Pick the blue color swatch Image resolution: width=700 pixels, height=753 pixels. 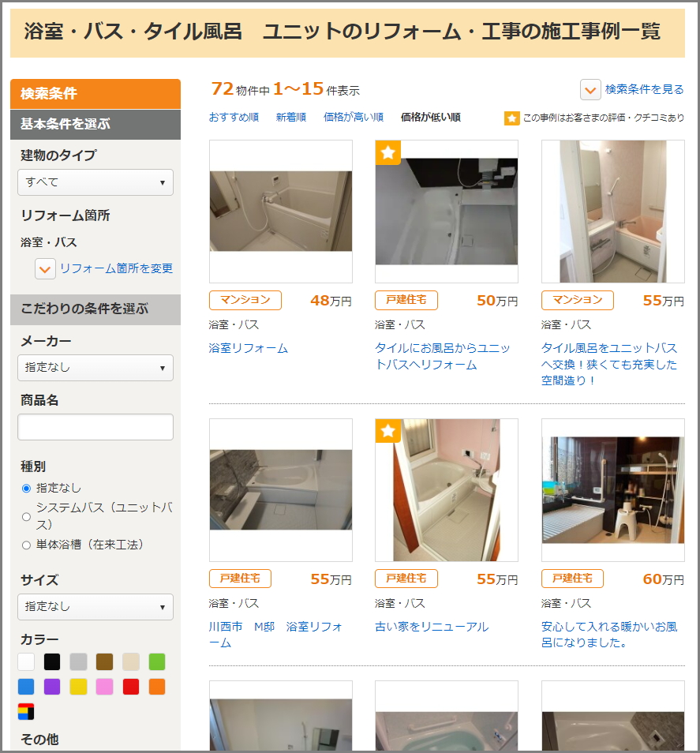coord(26,687)
